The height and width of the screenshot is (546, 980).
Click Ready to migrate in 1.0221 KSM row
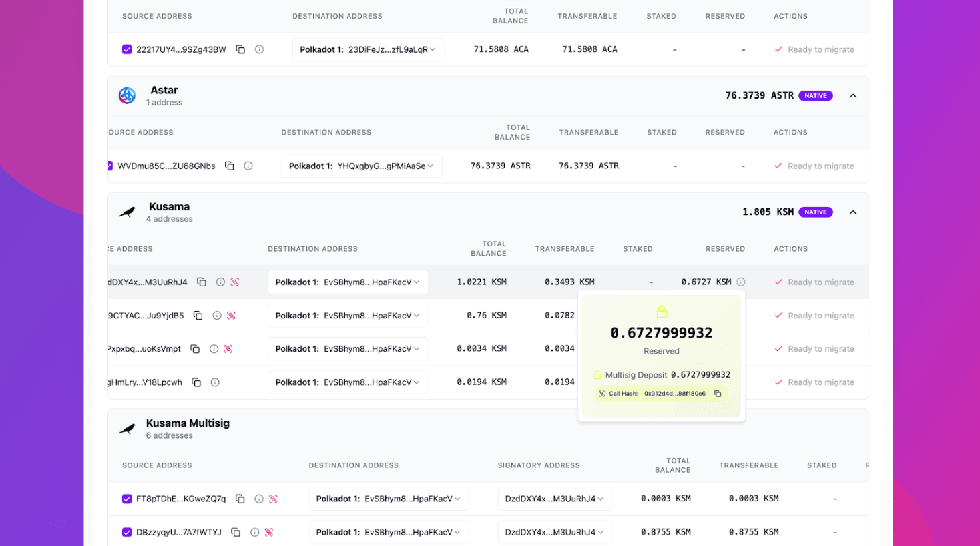(814, 282)
